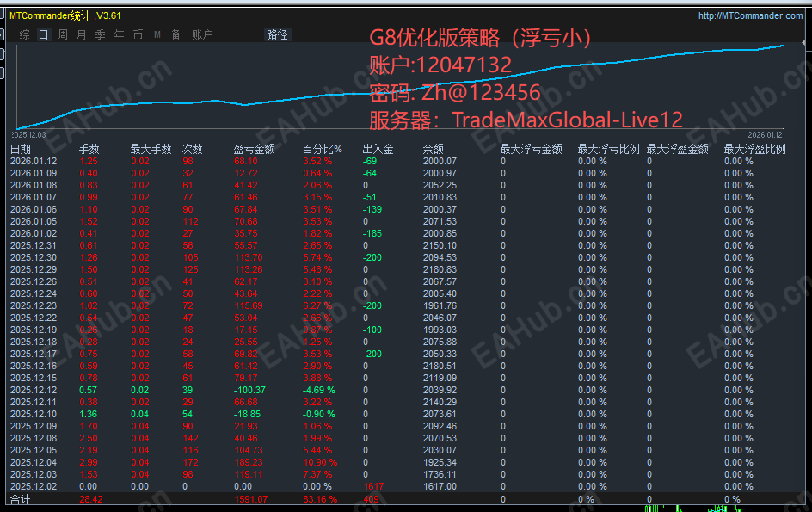The image size is (812, 512).
Task: Click the 路径 path button
Action: (x=277, y=34)
